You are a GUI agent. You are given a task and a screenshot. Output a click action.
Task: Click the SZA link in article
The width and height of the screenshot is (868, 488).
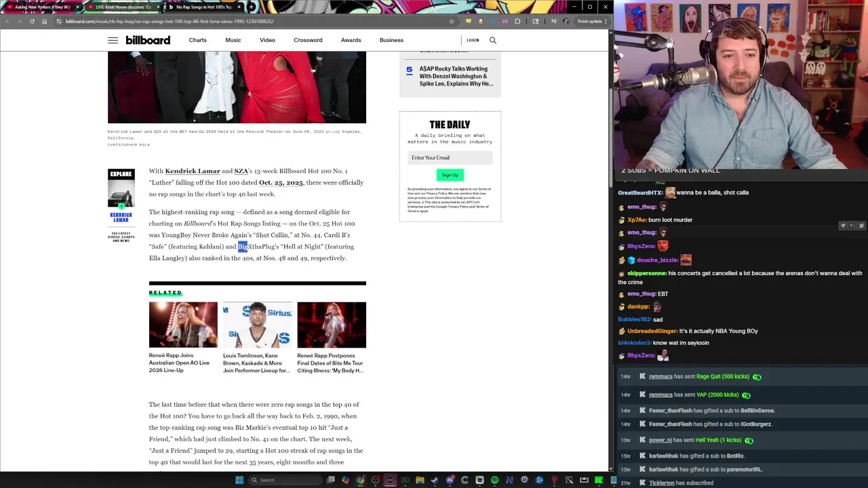pyautogui.click(x=241, y=171)
